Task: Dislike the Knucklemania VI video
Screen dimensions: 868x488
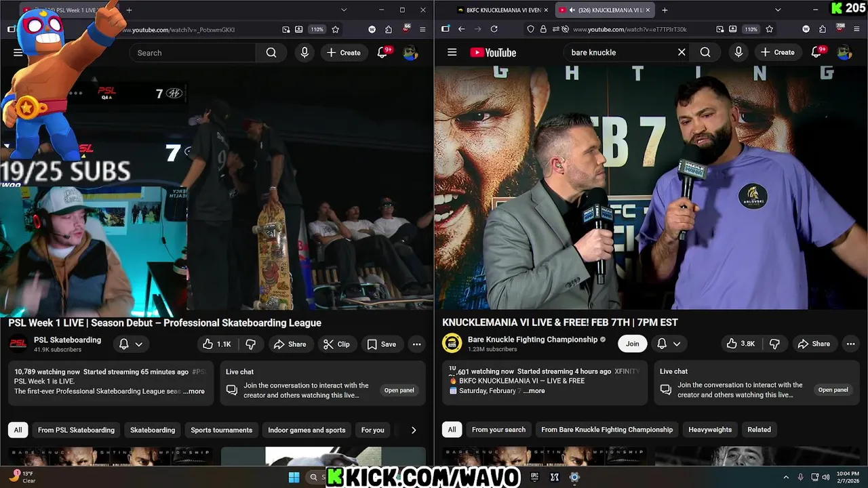Action: [x=774, y=344]
